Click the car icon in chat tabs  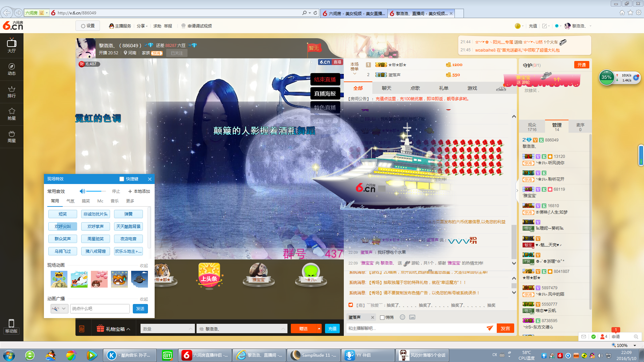(501, 88)
